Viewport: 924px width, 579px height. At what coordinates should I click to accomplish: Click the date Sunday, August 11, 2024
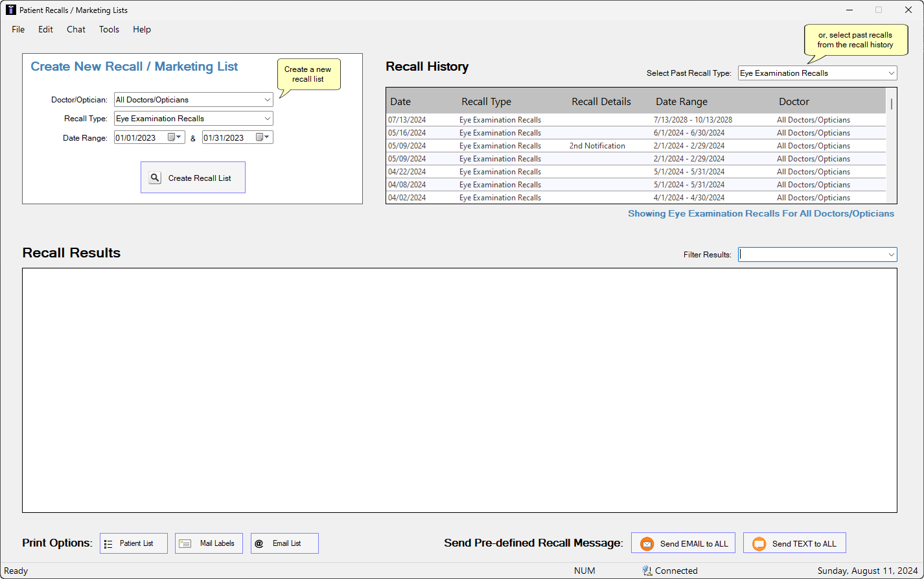click(867, 571)
